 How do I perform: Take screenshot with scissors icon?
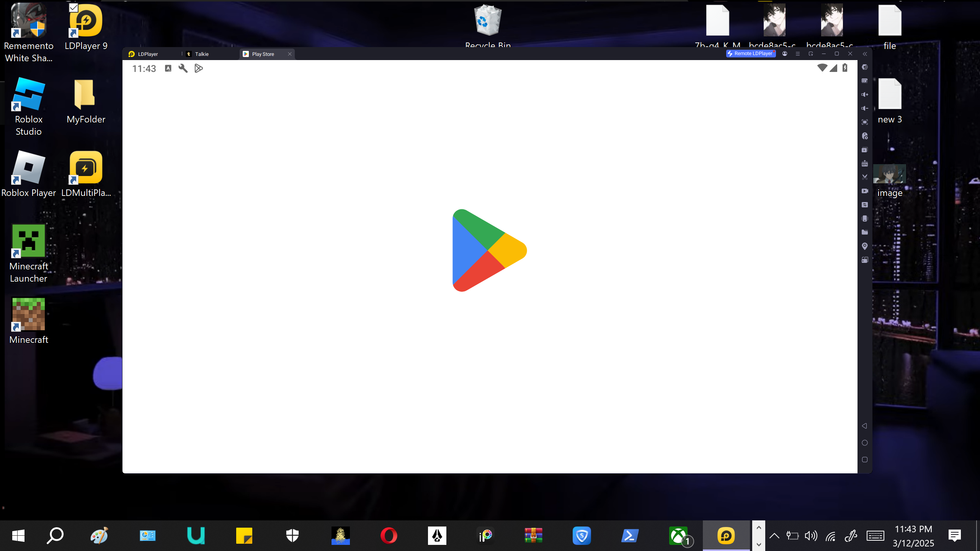click(864, 177)
